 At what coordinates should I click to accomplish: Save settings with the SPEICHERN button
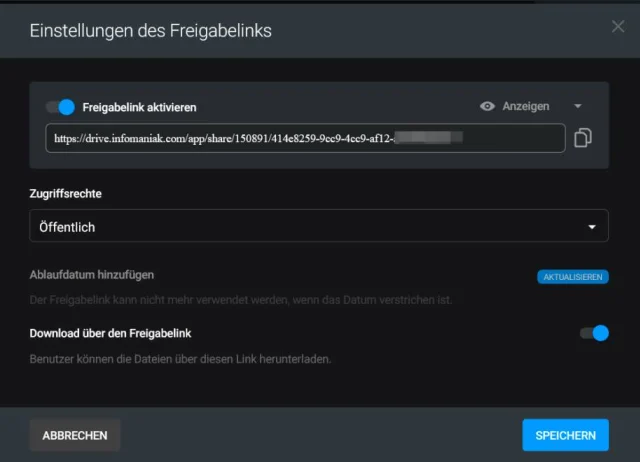coord(565,435)
